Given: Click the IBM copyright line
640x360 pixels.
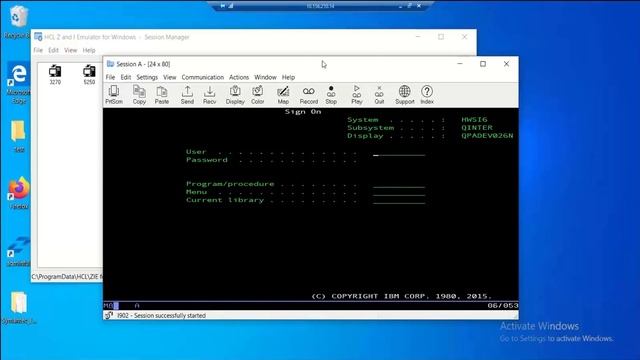Looking at the screenshot, I should 402,296.
